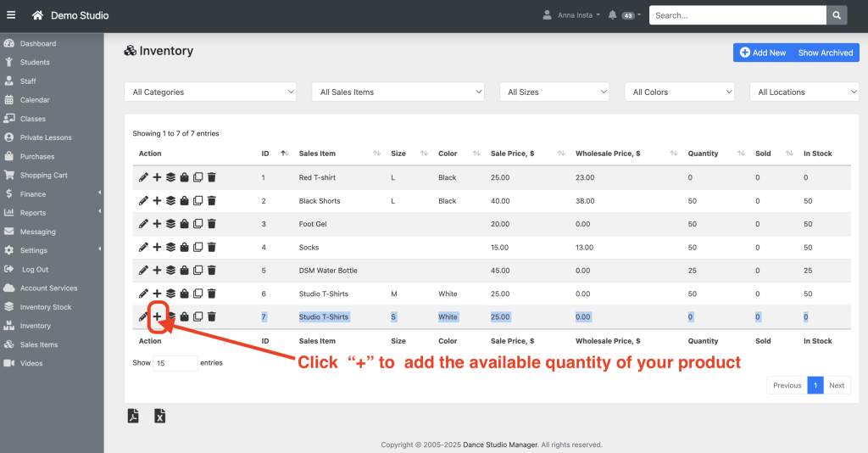
Task: Click the Dance Studio Manager footer link
Action: pyautogui.click(x=500, y=445)
